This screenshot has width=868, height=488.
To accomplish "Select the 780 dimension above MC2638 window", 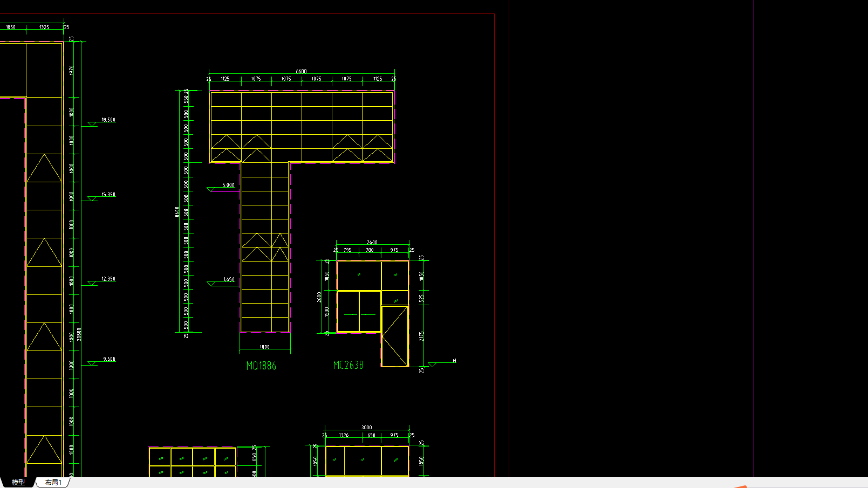I will click(370, 250).
